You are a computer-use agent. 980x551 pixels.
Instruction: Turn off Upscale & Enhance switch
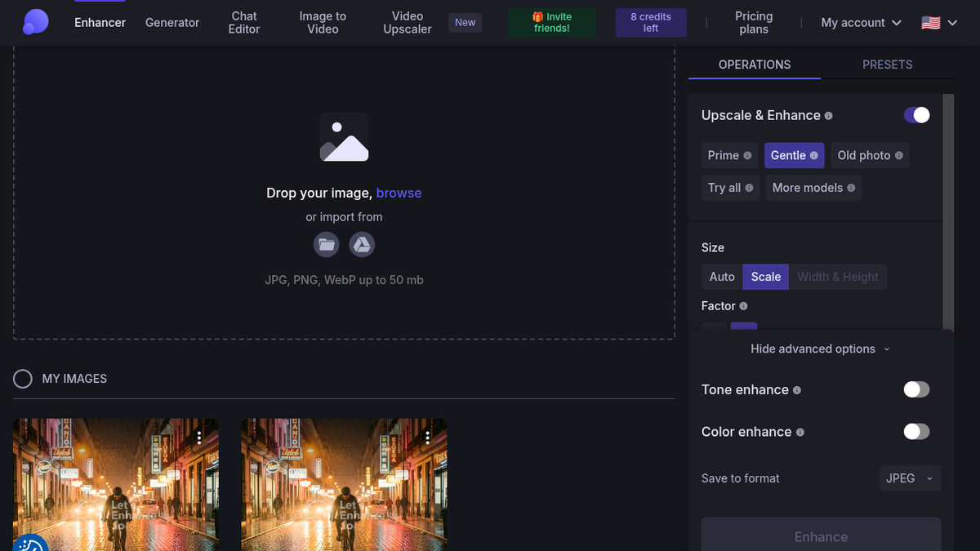point(916,115)
